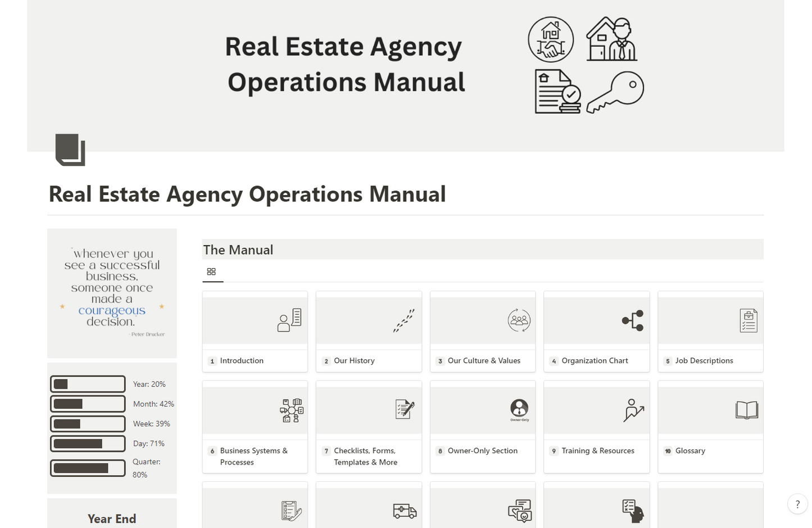This screenshot has height=528, width=812.
Task: Click the ambulance truck icon card
Action: click(x=405, y=511)
